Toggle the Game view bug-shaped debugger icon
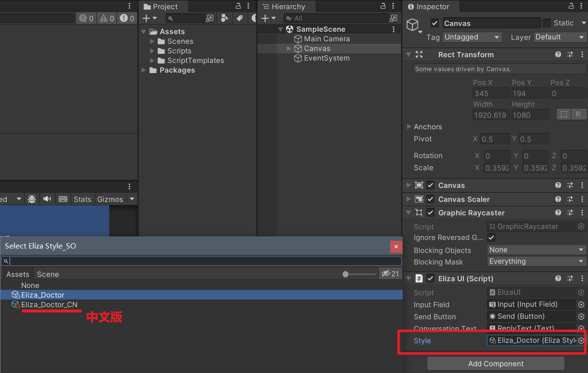The width and height of the screenshot is (588, 373). coord(32,199)
